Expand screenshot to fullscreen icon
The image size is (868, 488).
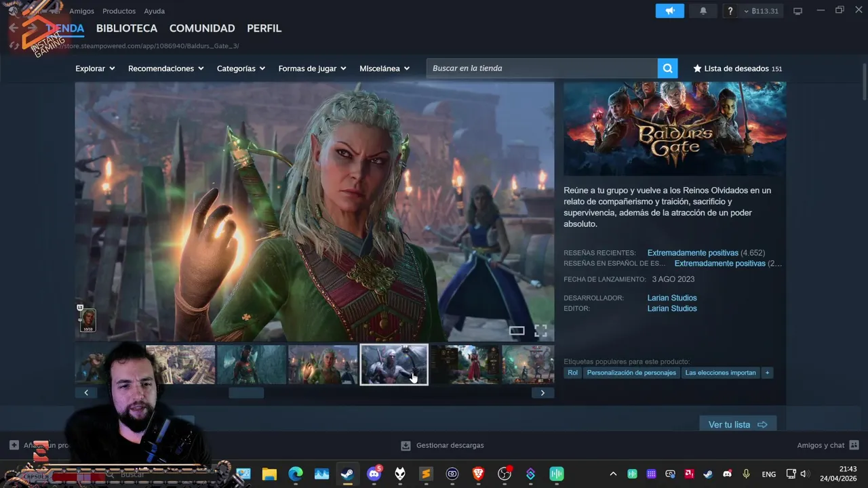tap(540, 331)
